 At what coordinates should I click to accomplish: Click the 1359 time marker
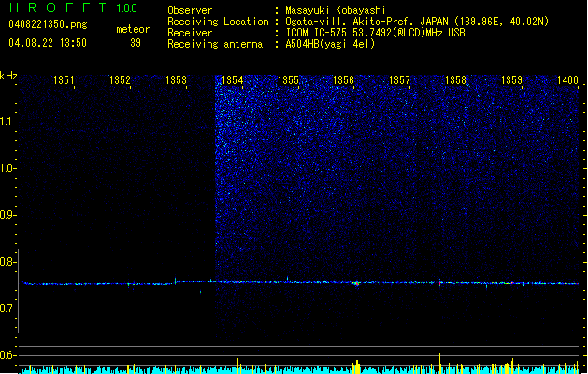coord(511,79)
